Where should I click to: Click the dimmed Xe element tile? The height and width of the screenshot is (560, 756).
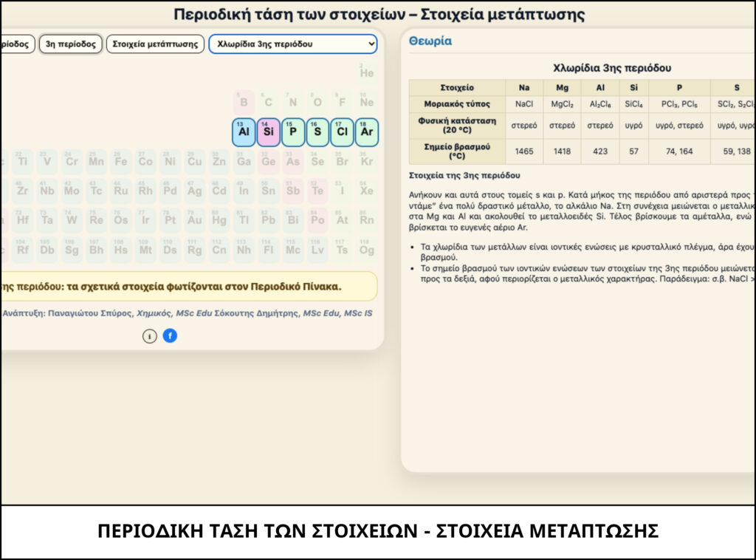(367, 191)
